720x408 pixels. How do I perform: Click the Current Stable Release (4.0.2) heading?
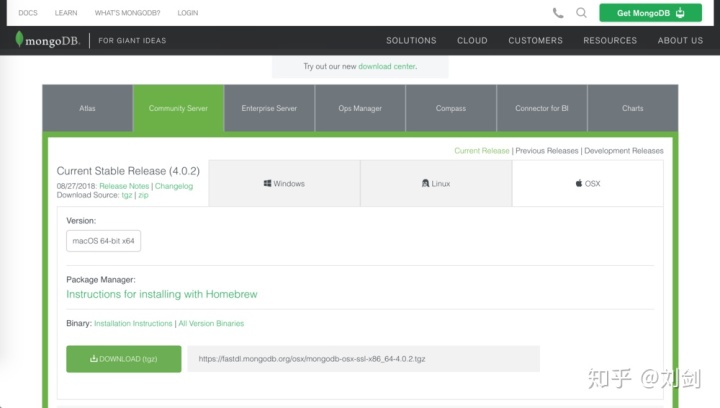(128, 171)
